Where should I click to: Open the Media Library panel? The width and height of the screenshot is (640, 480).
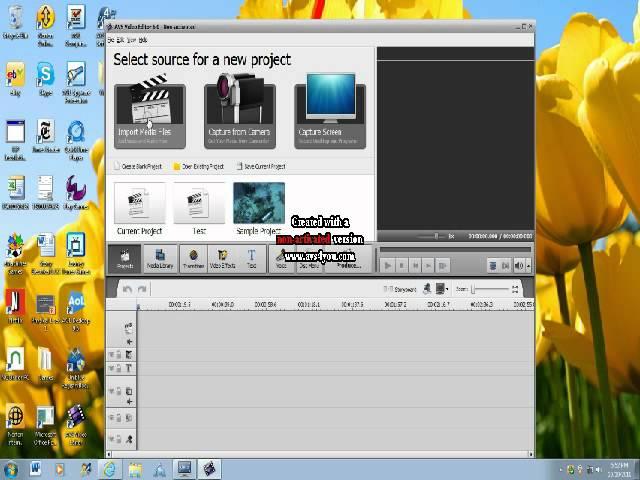(x=160, y=259)
